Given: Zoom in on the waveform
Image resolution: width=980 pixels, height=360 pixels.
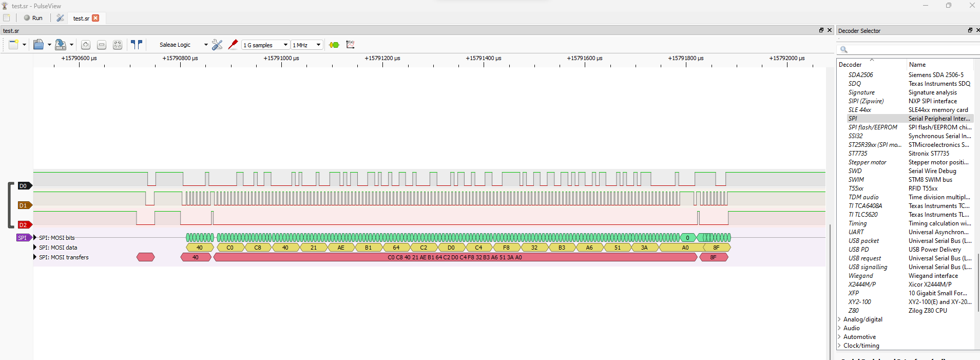Looking at the screenshot, I should pos(86,45).
